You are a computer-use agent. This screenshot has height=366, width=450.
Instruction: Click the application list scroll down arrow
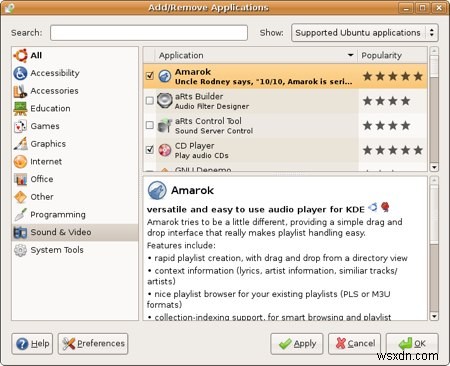pos(434,167)
